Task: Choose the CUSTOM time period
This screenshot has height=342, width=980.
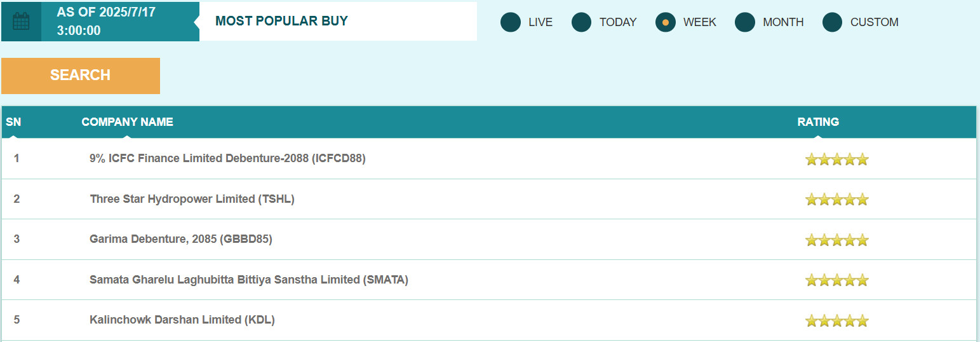Action: [832, 22]
